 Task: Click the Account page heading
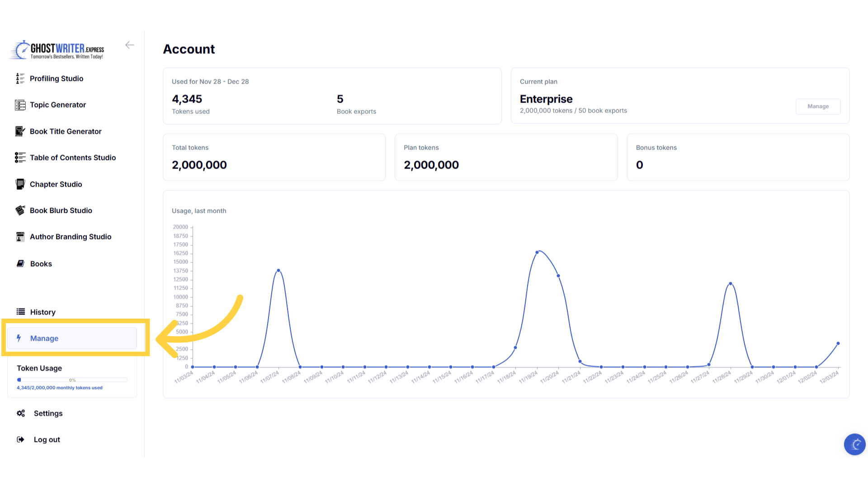tap(189, 49)
